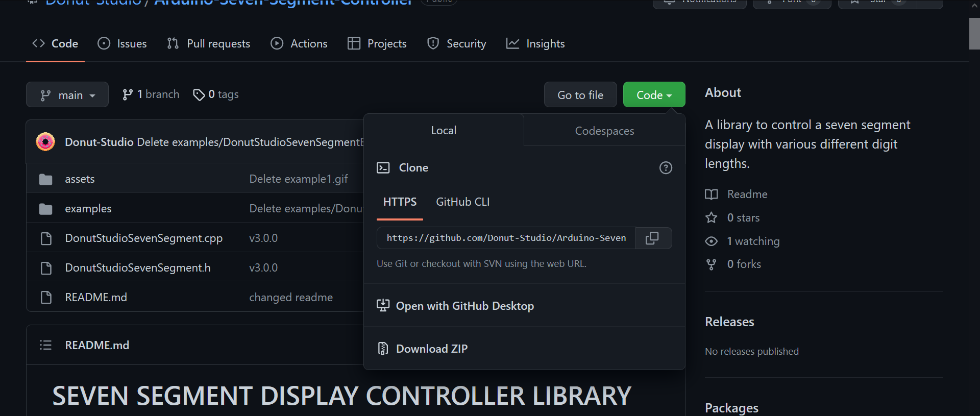Select the GitHub CLI clone option
This screenshot has width=980, height=416.
click(462, 202)
